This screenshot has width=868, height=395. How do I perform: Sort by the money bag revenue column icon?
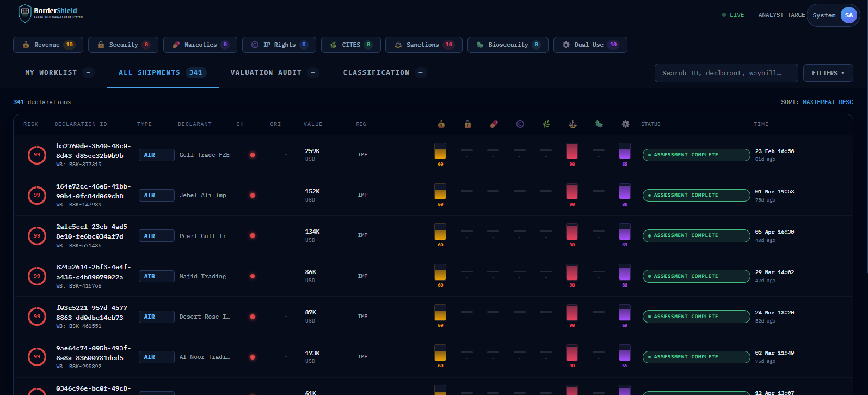pyautogui.click(x=441, y=124)
